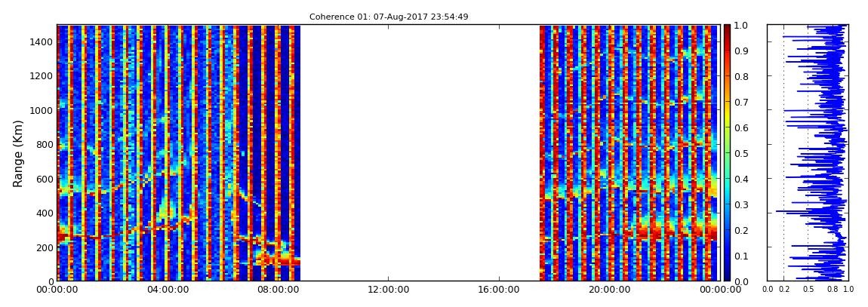
Task: Click the 08:00:00 time axis label
Action: point(278,290)
